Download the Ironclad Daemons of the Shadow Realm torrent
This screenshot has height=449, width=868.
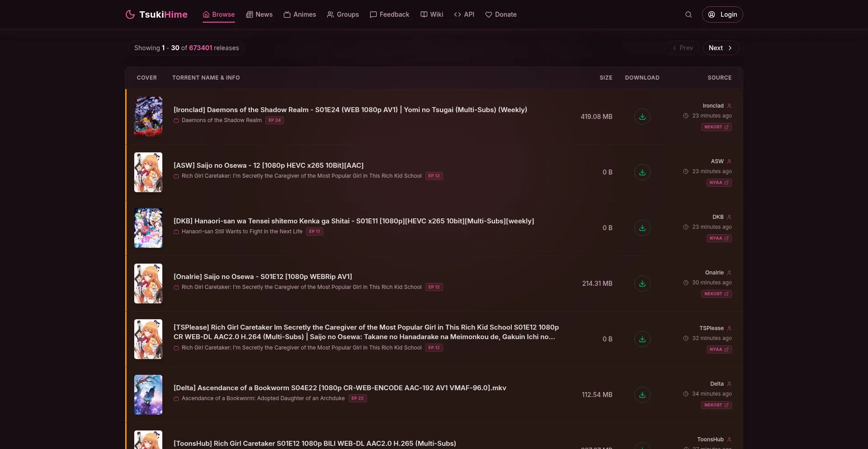642,117
